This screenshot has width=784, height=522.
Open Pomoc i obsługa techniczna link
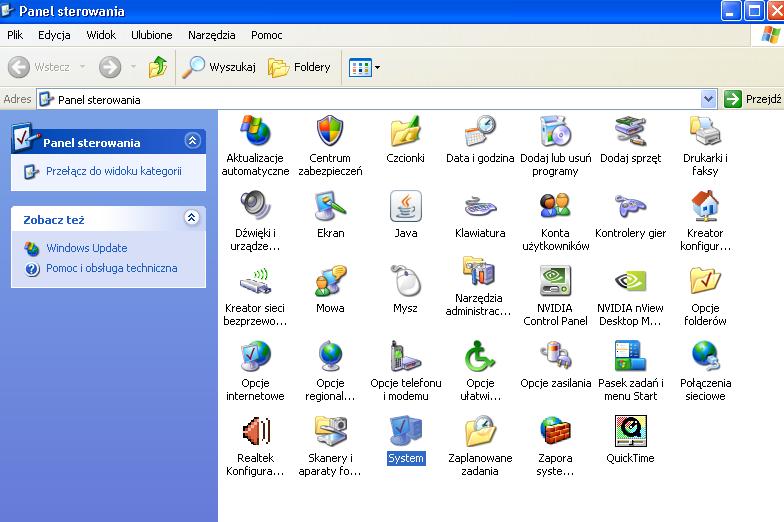coord(112,268)
